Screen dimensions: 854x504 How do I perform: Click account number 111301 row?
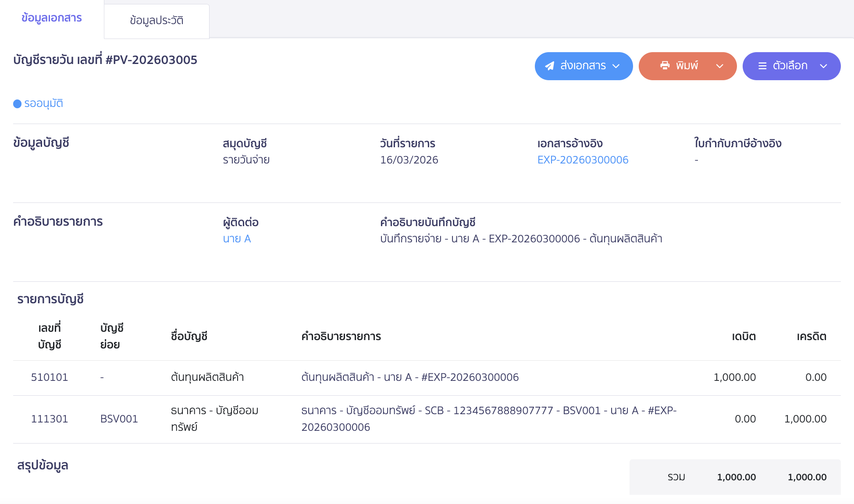click(50, 419)
